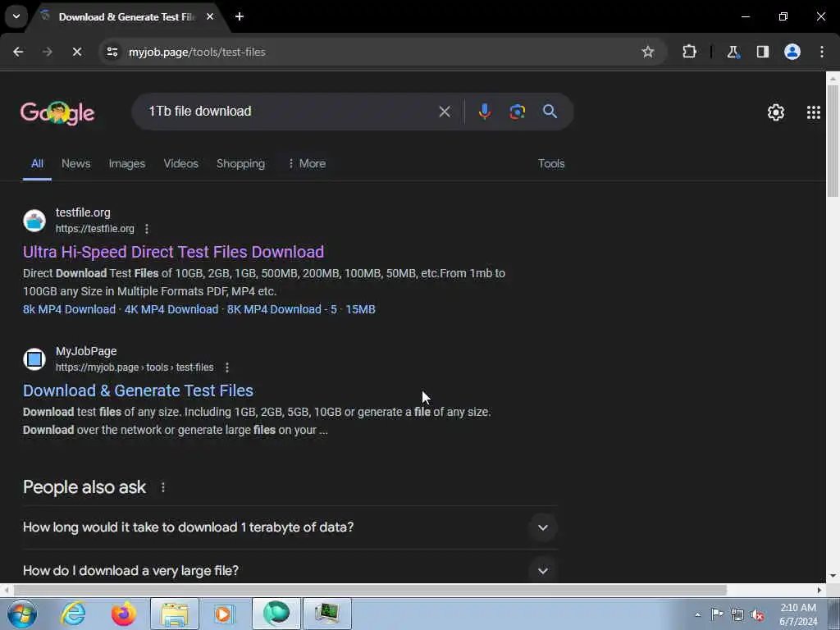Open People also ask options menu
The width and height of the screenshot is (840, 630).
click(x=163, y=487)
